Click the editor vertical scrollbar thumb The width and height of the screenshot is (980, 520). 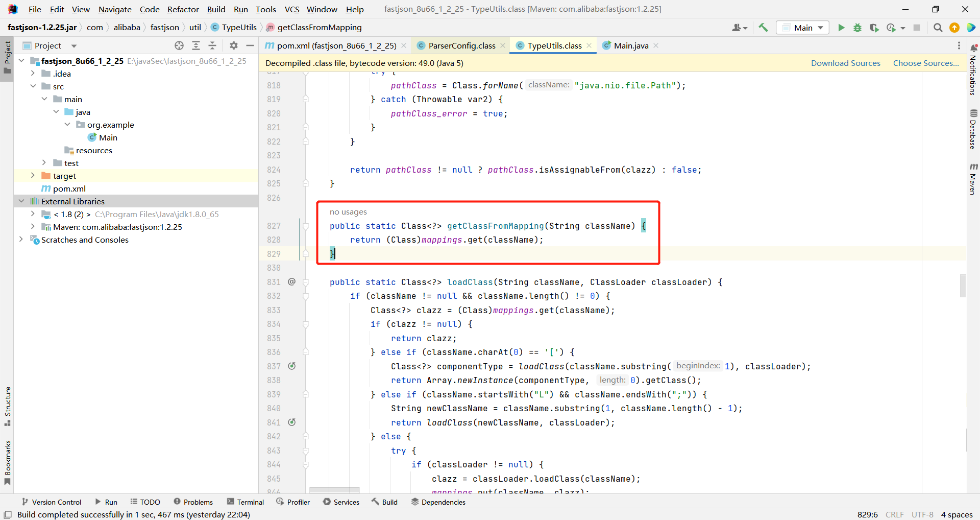[963, 286]
